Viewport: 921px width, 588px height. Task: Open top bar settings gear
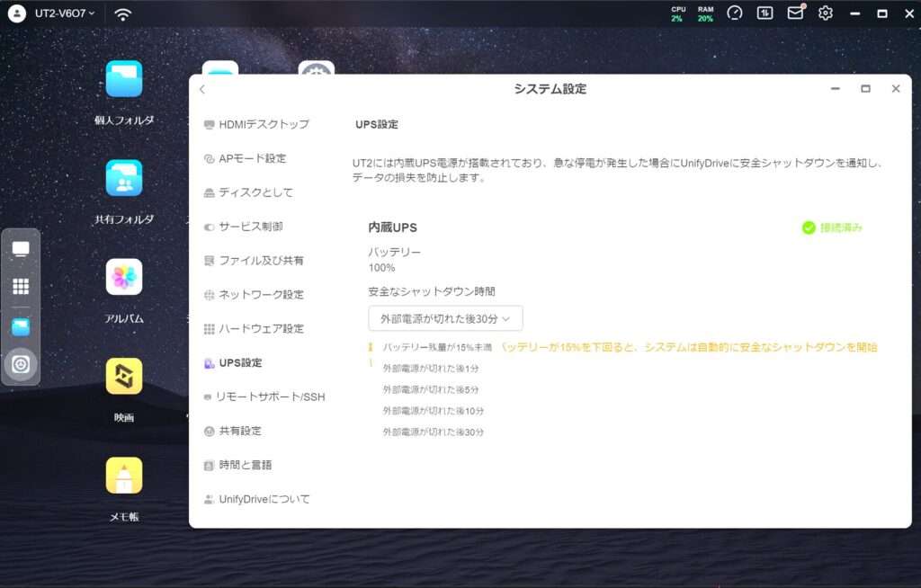[826, 13]
